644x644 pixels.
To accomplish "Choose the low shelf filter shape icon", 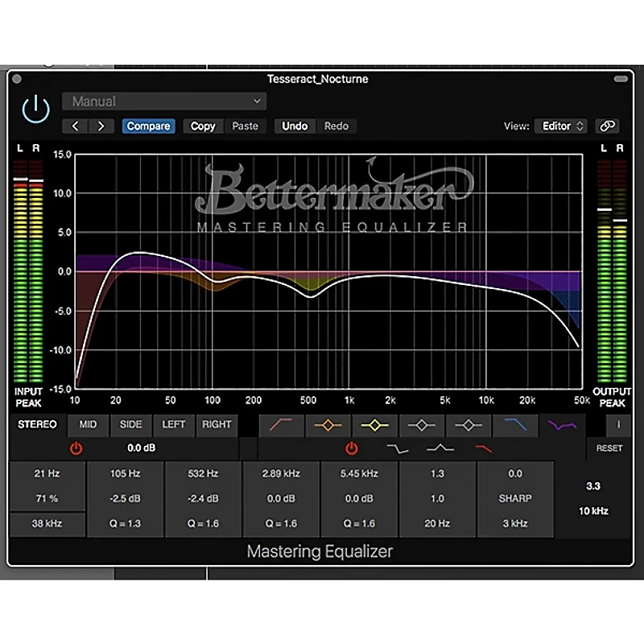I will (398, 448).
